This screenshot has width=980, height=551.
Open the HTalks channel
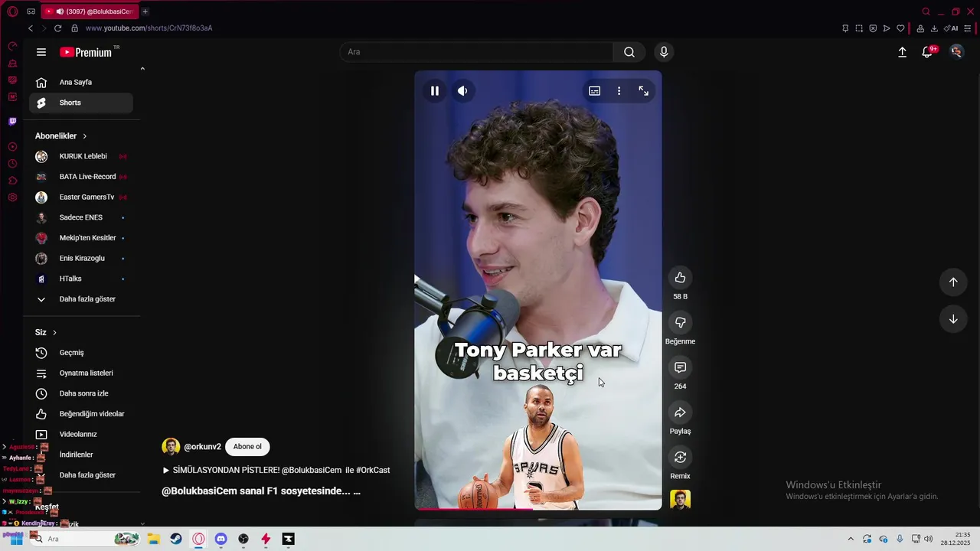(81, 279)
